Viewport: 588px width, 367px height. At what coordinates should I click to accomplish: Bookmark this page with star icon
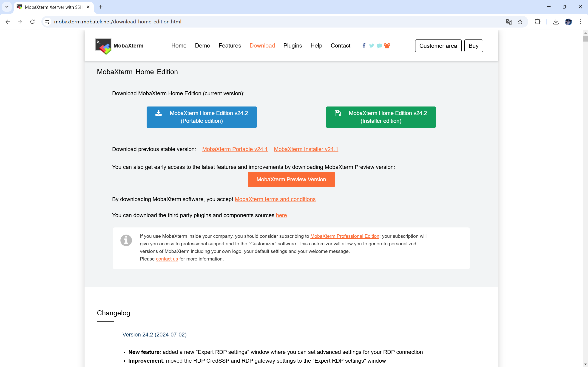(x=520, y=22)
